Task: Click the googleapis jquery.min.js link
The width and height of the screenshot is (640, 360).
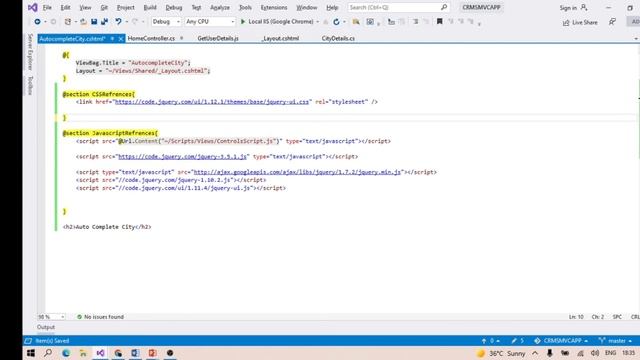Action: coord(297,172)
